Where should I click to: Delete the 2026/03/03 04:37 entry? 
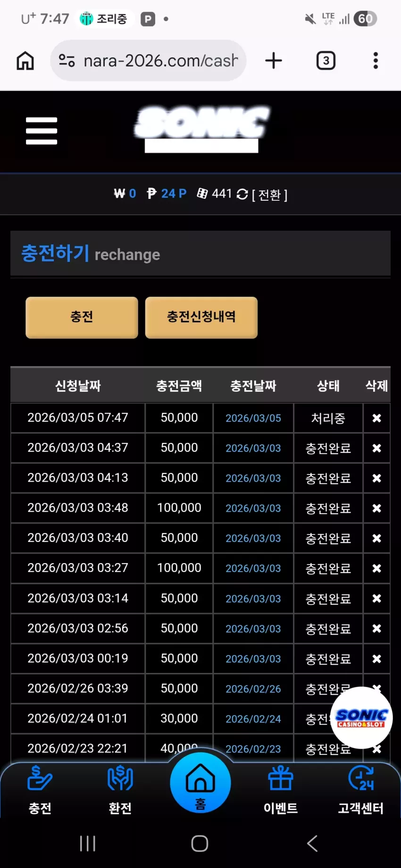pos(376,448)
